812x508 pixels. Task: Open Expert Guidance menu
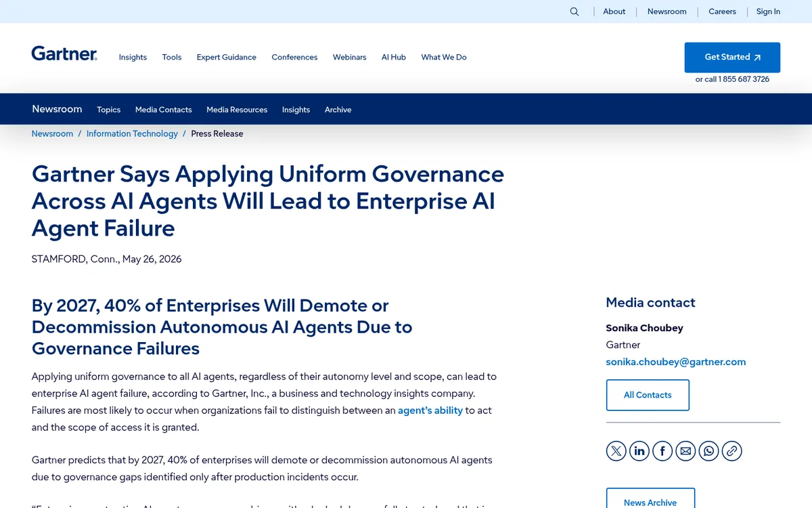(x=227, y=58)
